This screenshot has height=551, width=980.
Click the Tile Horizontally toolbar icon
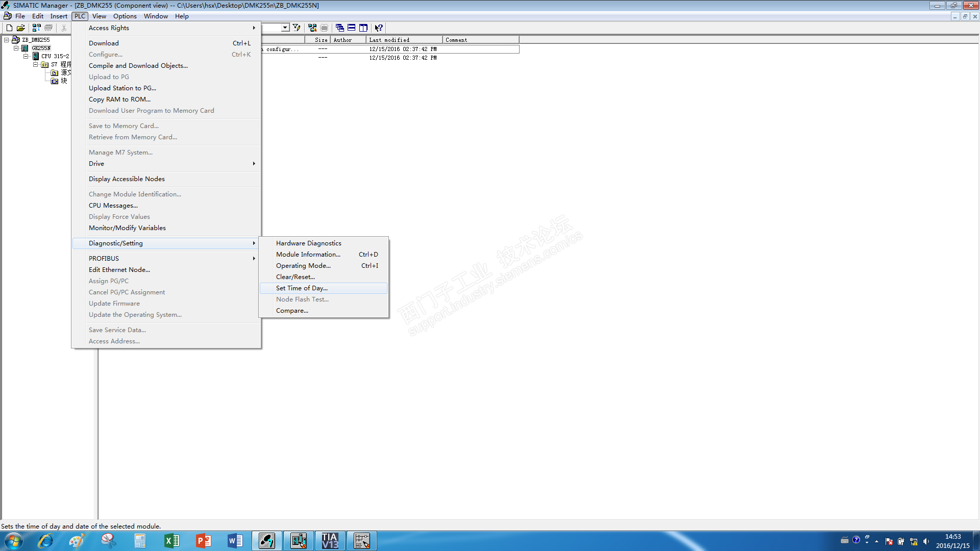coord(351,28)
